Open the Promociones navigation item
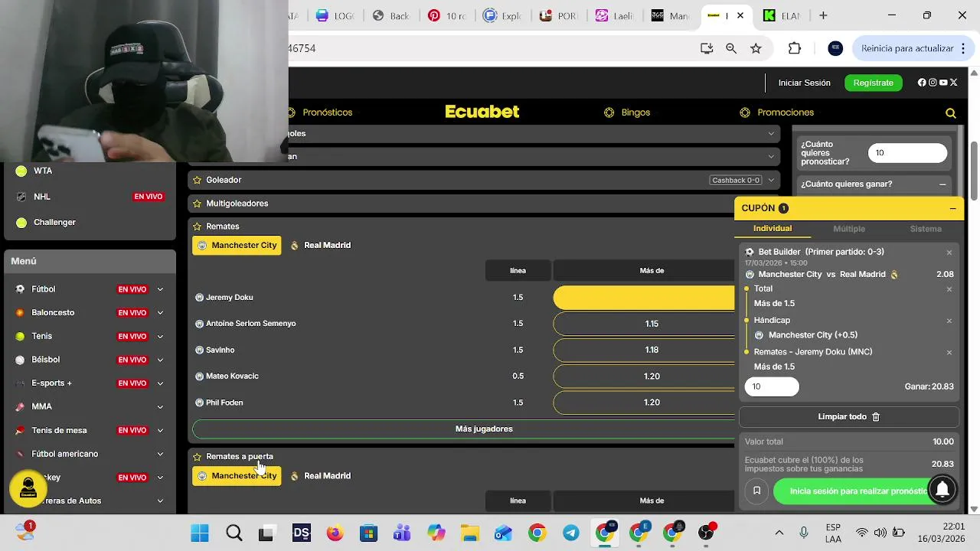980x551 pixels. point(777,112)
